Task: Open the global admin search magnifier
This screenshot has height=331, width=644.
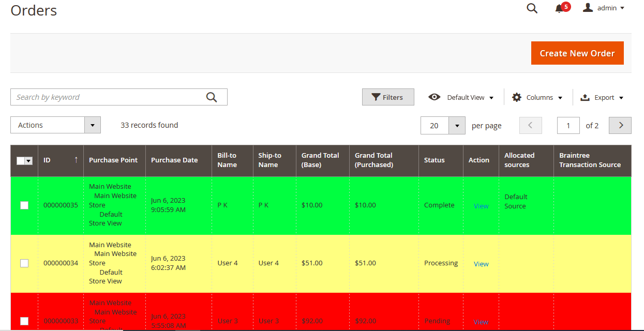Action: tap(532, 8)
